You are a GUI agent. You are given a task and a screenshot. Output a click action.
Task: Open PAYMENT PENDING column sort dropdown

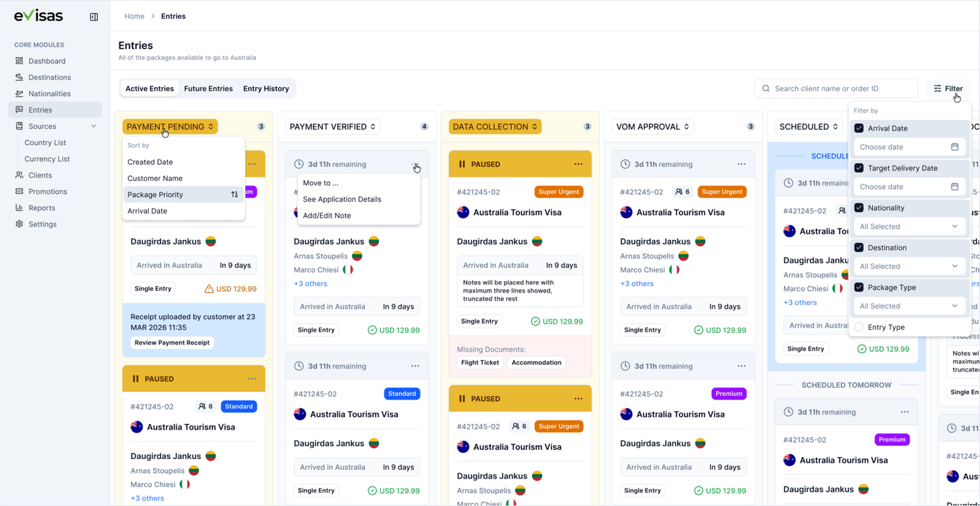click(170, 127)
